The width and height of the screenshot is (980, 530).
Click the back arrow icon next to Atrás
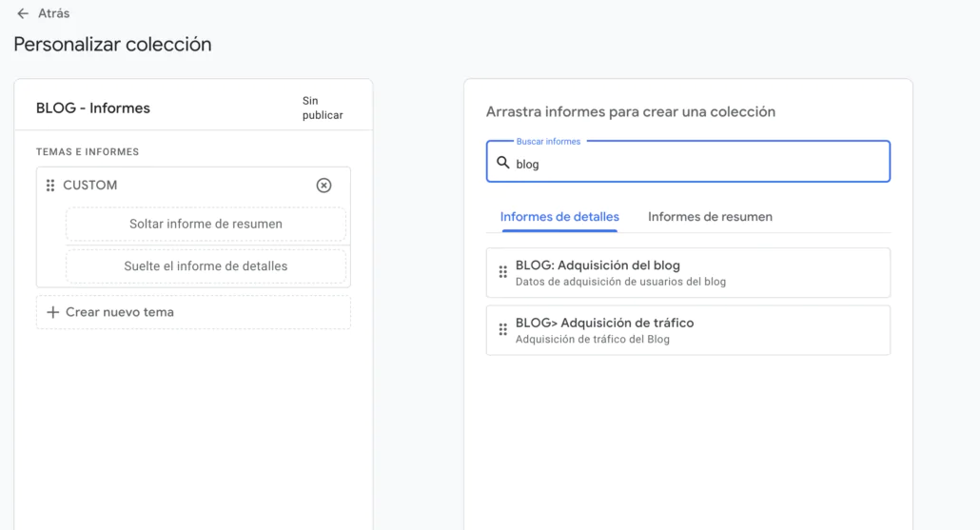point(23,13)
